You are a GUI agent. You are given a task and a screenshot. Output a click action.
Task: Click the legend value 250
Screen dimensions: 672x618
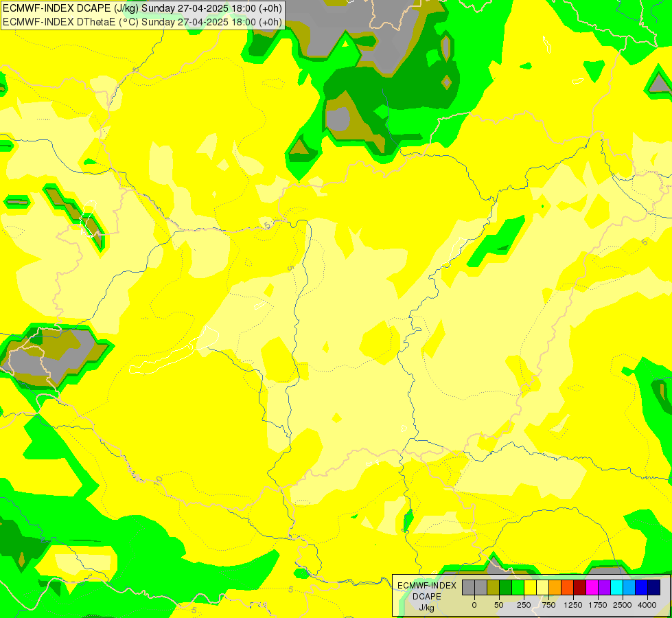[x=524, y=605]
